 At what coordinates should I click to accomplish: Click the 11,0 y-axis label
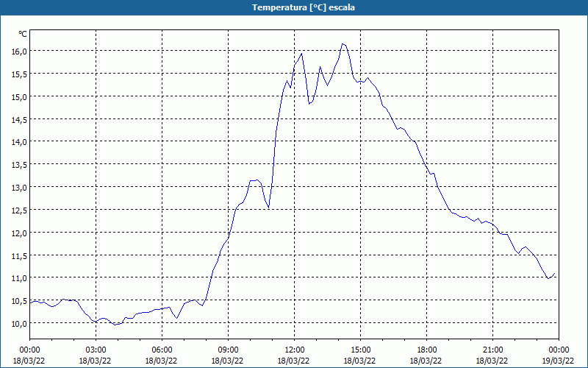pos(19,278)
